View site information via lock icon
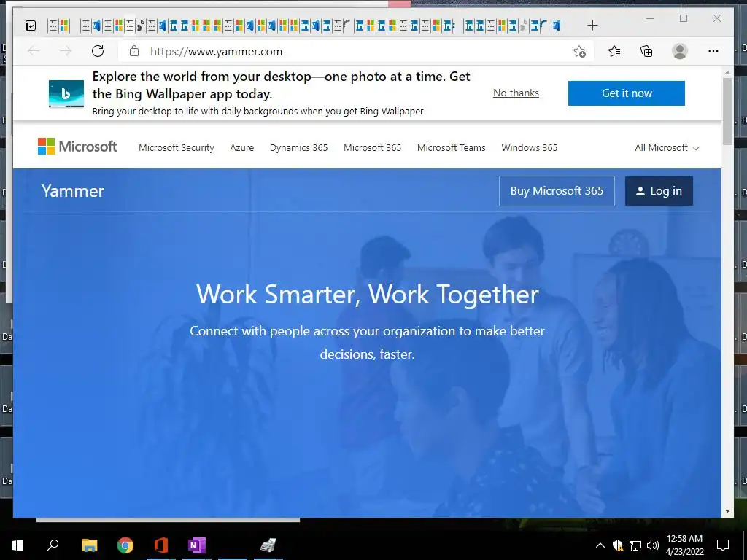The image size is (747, 560). click(134, 51)
